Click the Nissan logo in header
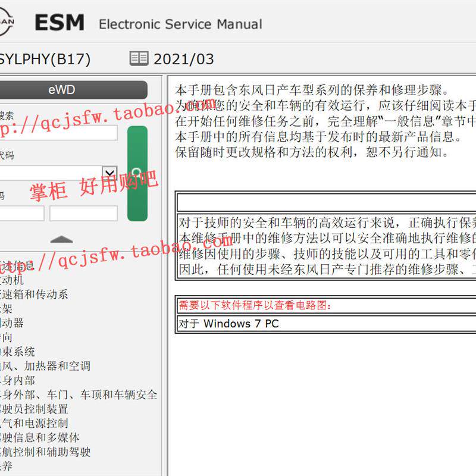476x476 pixels. (x=6, y=22)
